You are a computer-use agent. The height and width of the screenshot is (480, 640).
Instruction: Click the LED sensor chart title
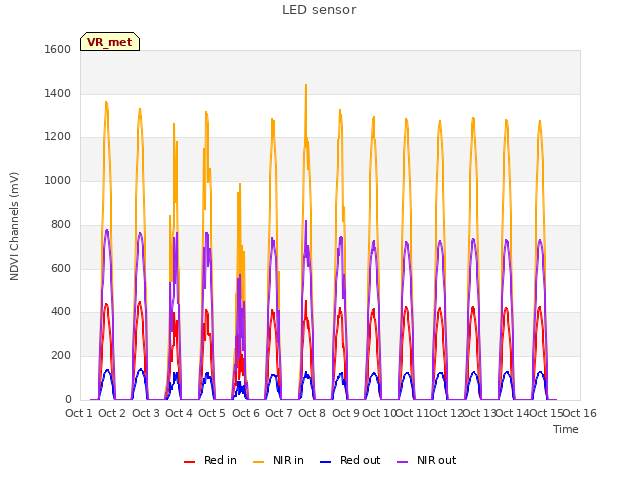[319, 9]
